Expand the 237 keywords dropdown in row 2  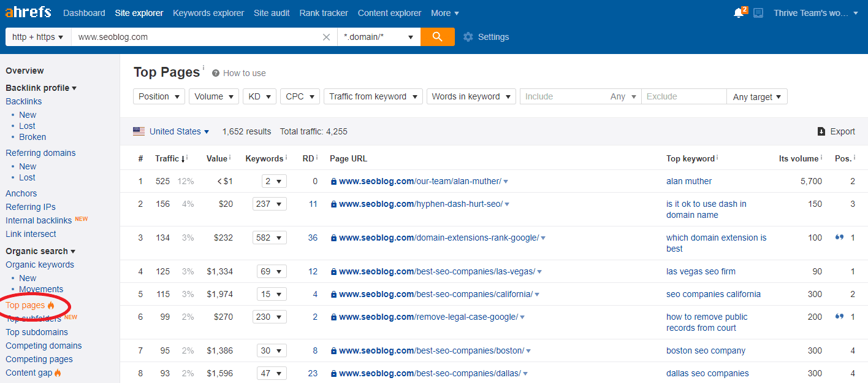pos(269,204)
